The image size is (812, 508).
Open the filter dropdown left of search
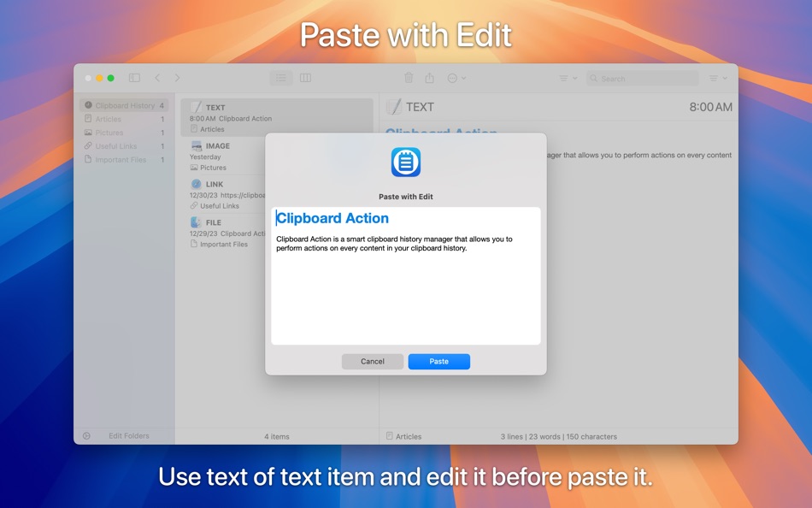(x=568, y=79)
